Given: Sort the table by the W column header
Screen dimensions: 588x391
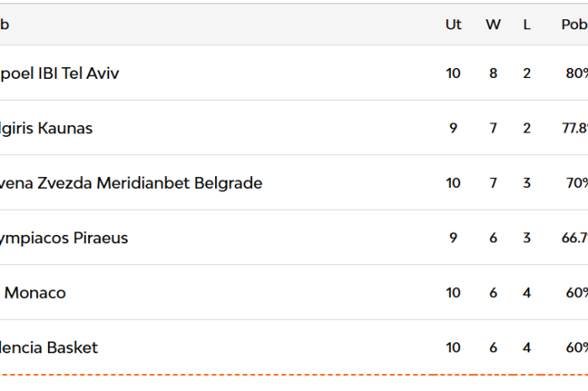Looking at the screenshot, I should (493, 24).
